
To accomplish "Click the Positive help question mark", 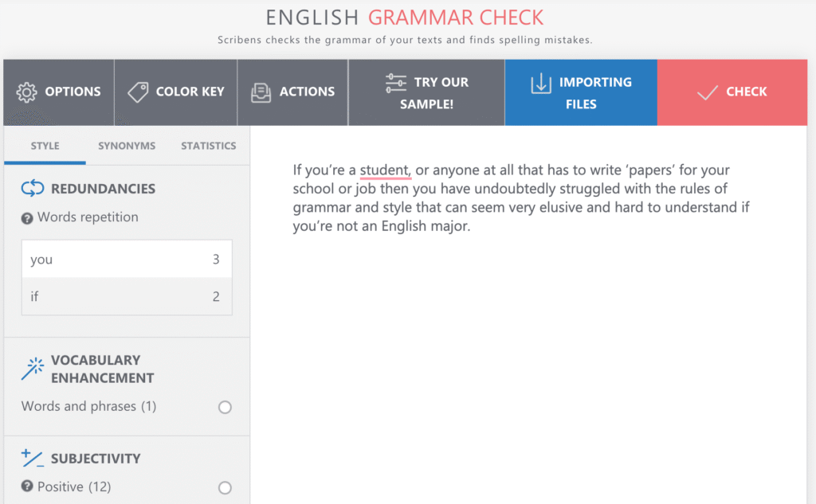I will (27, 486).
